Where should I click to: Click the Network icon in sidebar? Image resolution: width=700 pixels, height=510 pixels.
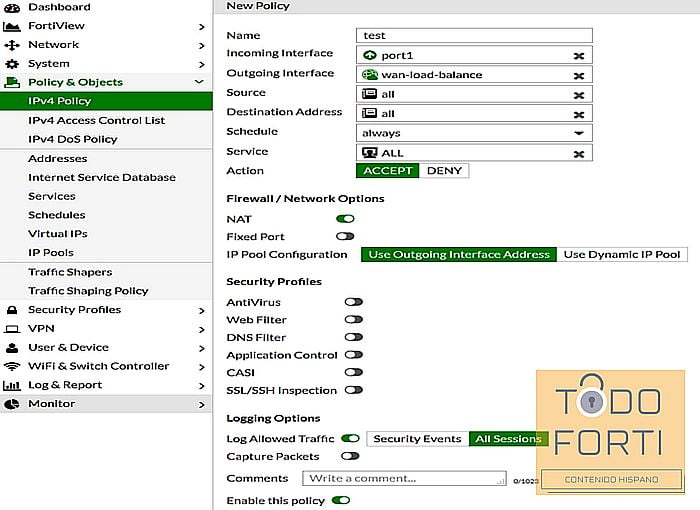coord(12,45)
